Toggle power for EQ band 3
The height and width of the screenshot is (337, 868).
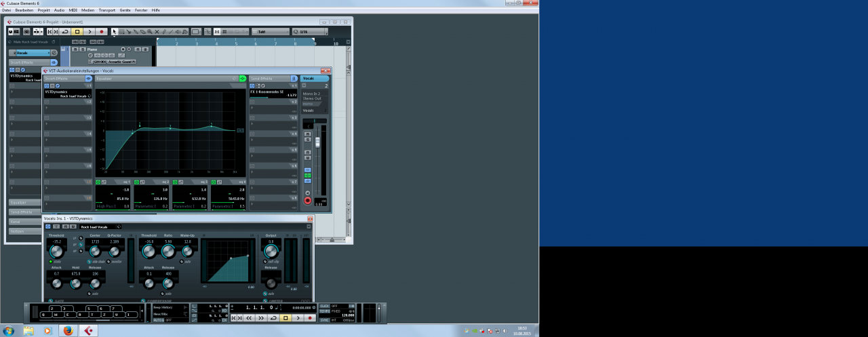coord(175,182)
